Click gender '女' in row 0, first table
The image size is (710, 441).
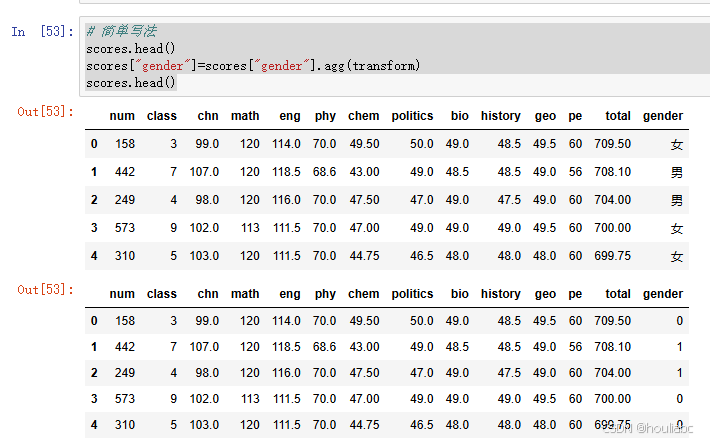click(x=676, y=144)
